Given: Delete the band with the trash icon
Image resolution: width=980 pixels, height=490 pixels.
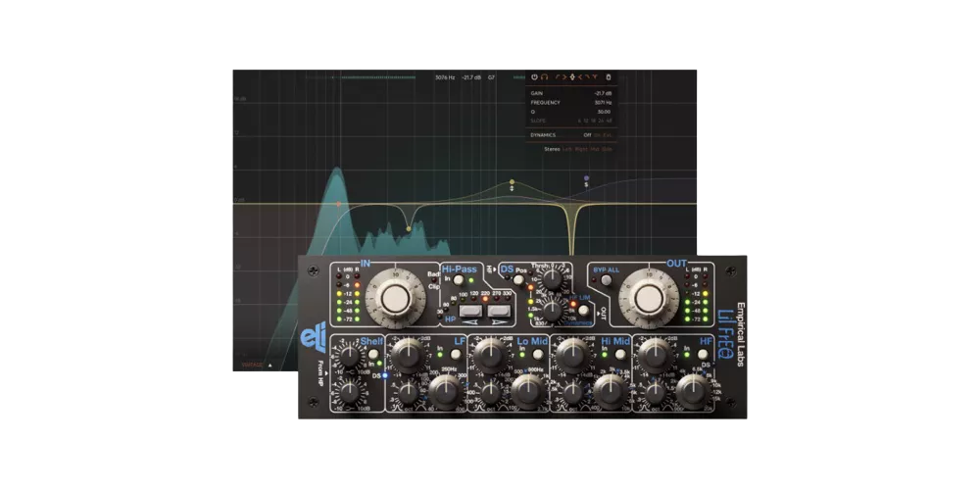Looking at the screenshot, I should click(x=609, y=76).
